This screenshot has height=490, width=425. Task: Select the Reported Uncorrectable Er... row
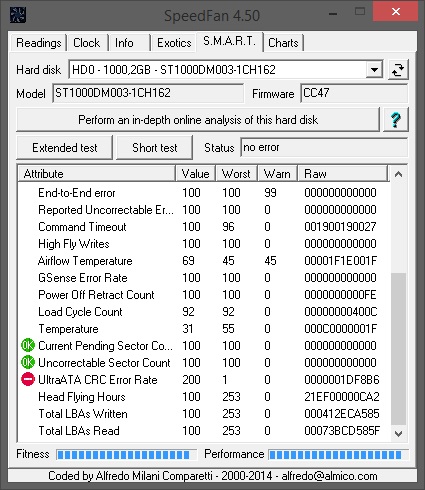203,210
